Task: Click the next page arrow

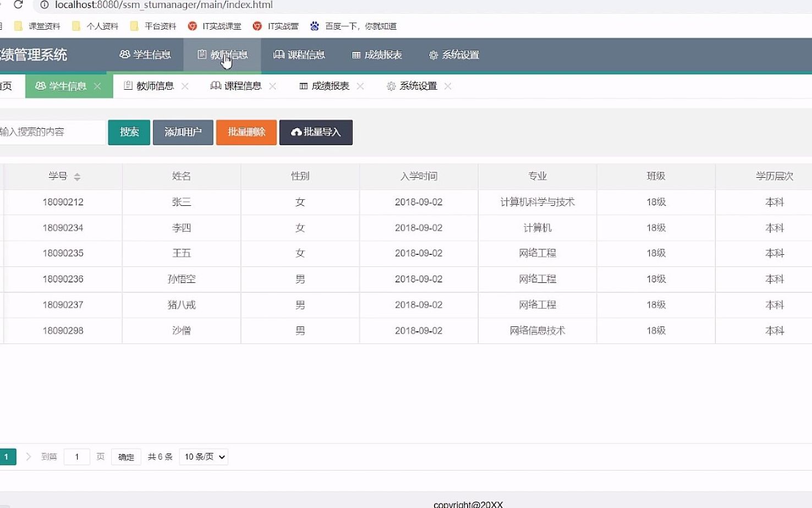Action: [29, 457]
